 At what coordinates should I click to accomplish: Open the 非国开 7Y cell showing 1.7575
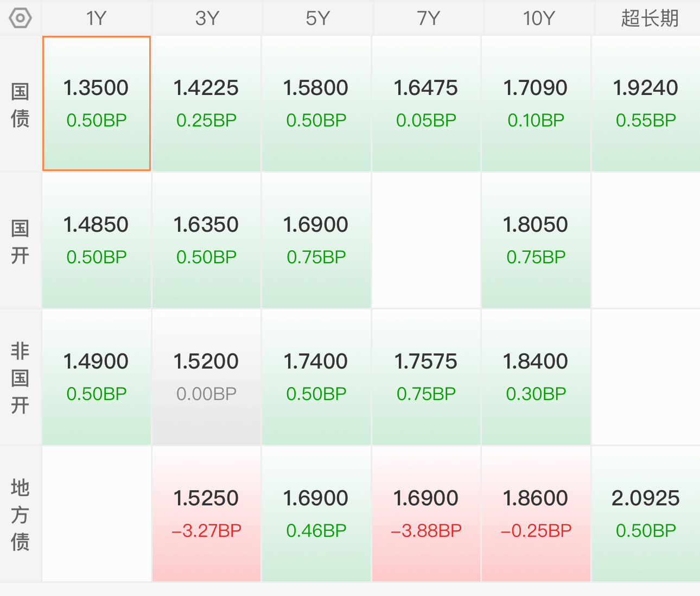[x=426, y=377]
